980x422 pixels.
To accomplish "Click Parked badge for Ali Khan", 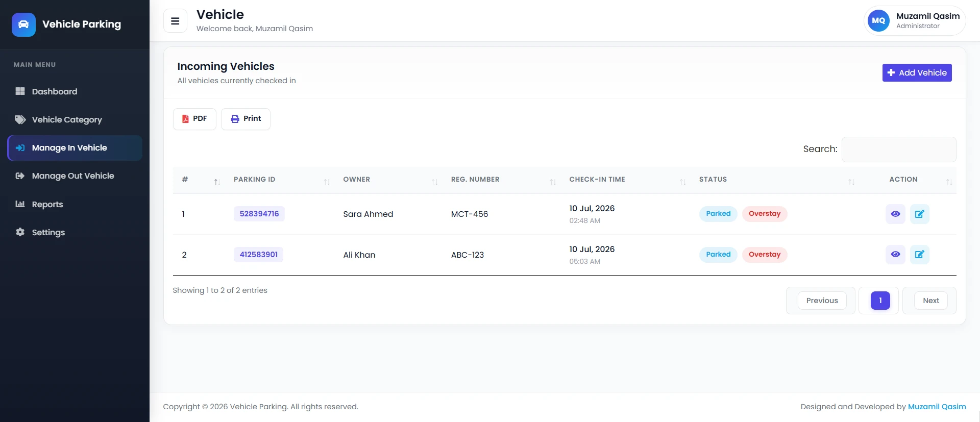I will [718, 255].
